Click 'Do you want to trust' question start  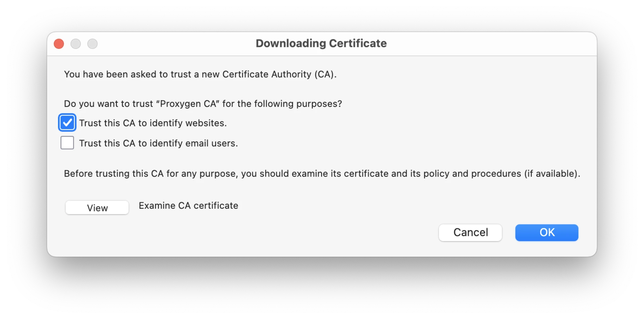click(x=108, y=104)
